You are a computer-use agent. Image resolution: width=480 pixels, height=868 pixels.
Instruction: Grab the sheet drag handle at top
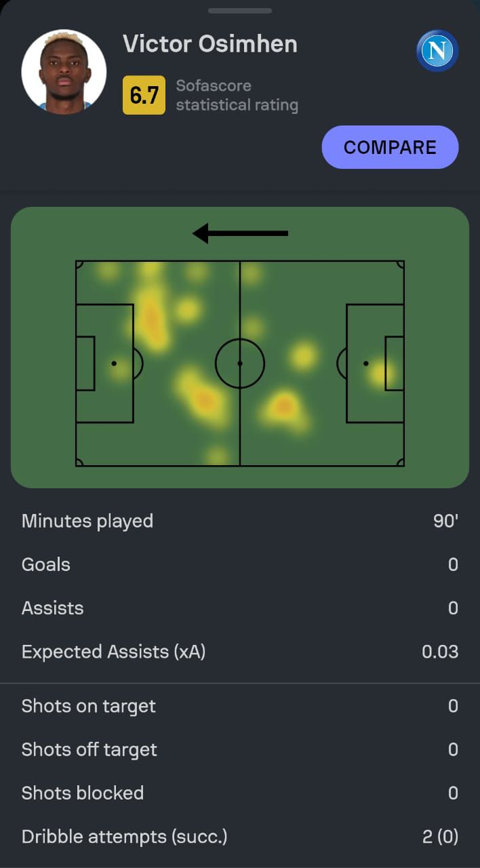click(240, 11)
